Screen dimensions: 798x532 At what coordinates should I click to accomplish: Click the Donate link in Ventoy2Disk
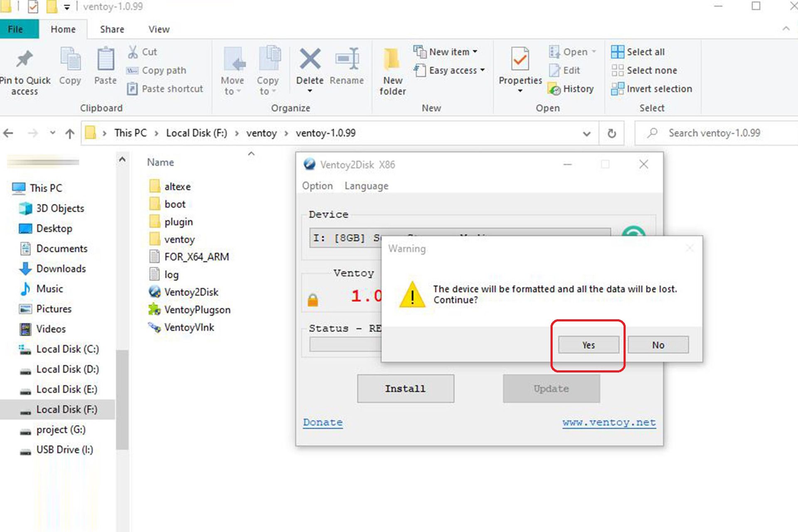click(321, 421)
